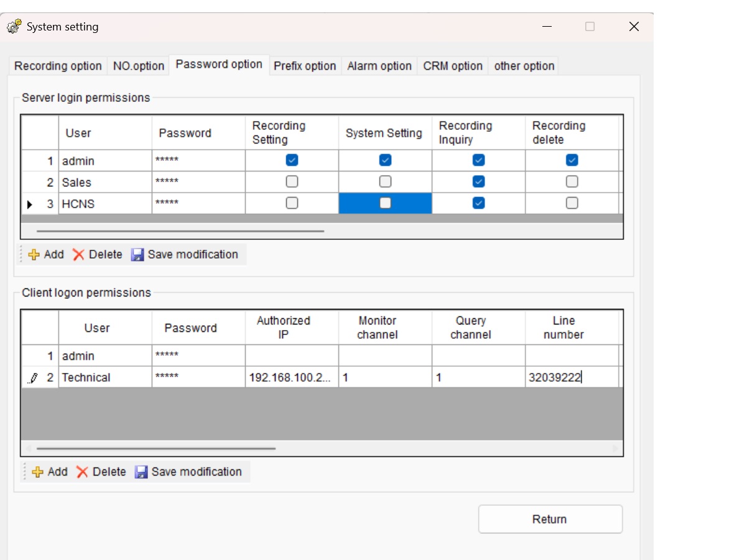Click the password cell of client user admin
The height and width of the screenshot is (560, 742).
(x=198, y=356)
